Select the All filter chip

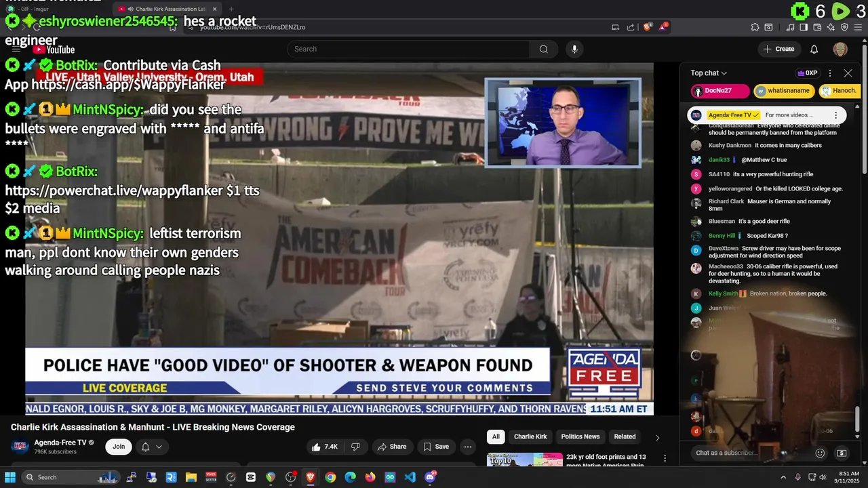496,436
